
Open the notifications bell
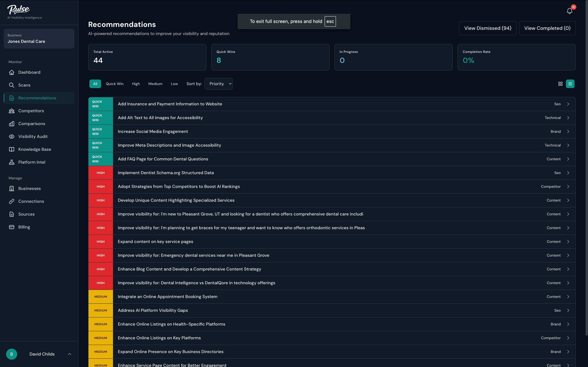coord(569,11)
